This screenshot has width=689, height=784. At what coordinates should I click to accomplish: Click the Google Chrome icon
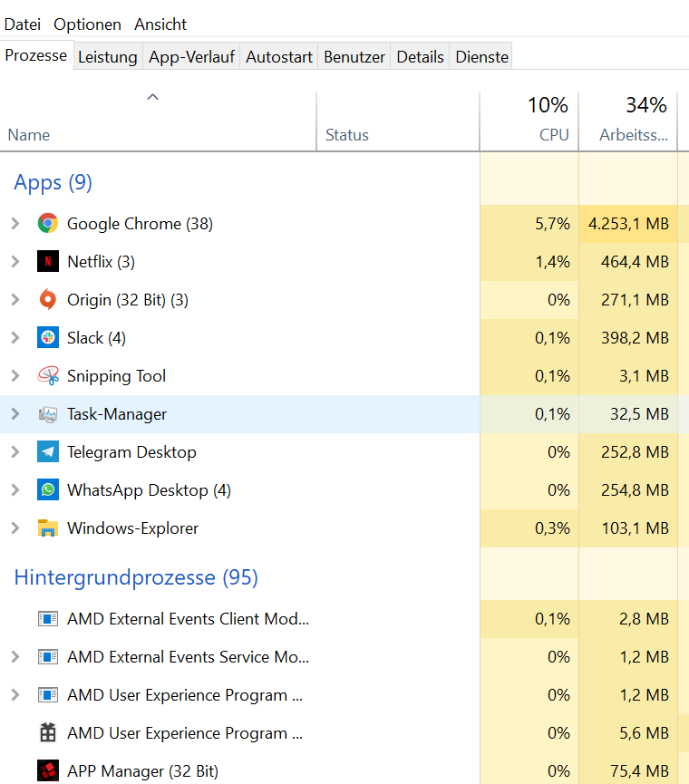coord(48,224)
